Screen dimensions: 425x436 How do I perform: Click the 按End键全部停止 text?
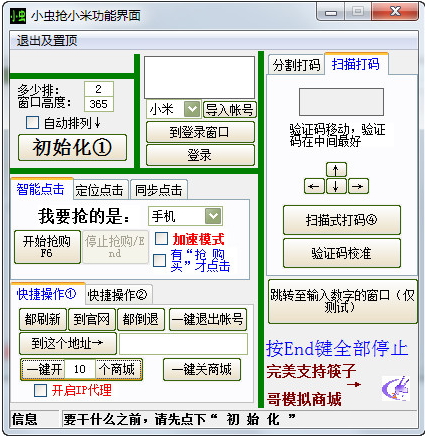pos(337,349)
